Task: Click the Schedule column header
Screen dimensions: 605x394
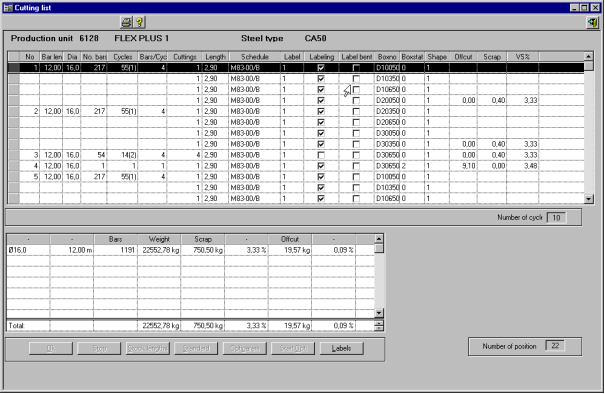Action: tap(255, 57)
